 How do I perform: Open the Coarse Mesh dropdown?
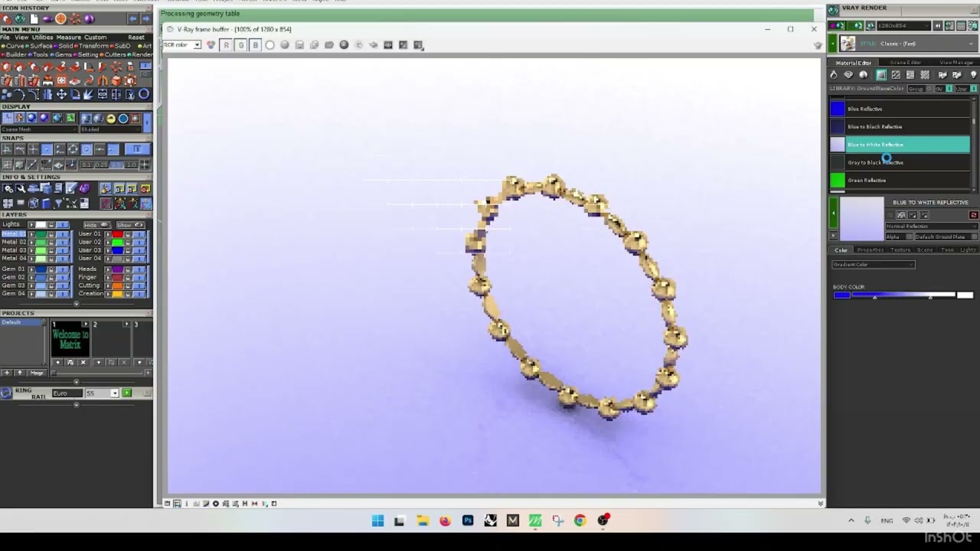38,130
